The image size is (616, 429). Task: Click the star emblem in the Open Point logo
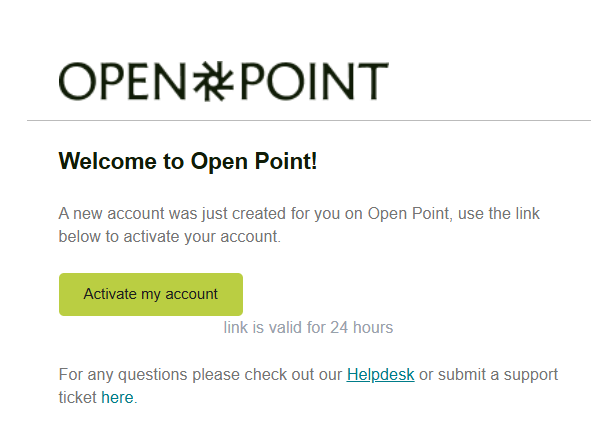[x=211, y=80]
